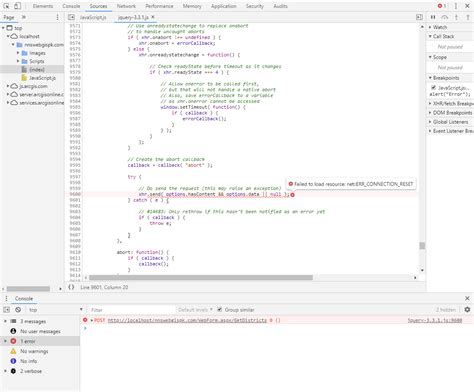Open console settings gear
The width and height of the screenshot is (474, 392).
pyautogui.click(x=467, y=310)
